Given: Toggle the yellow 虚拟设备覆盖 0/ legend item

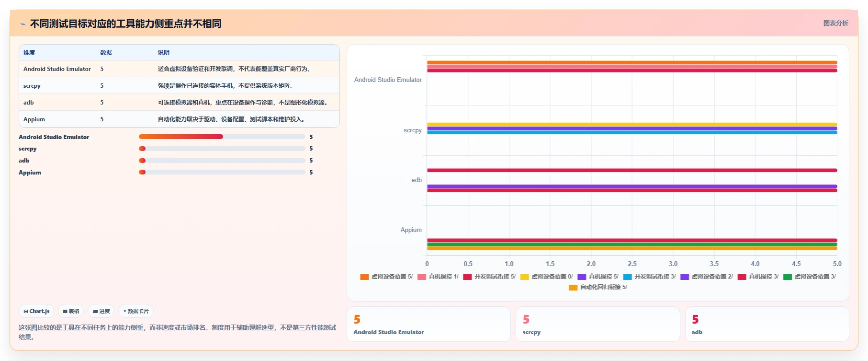Looking at the screenshot, I should (x=546, y=277).
